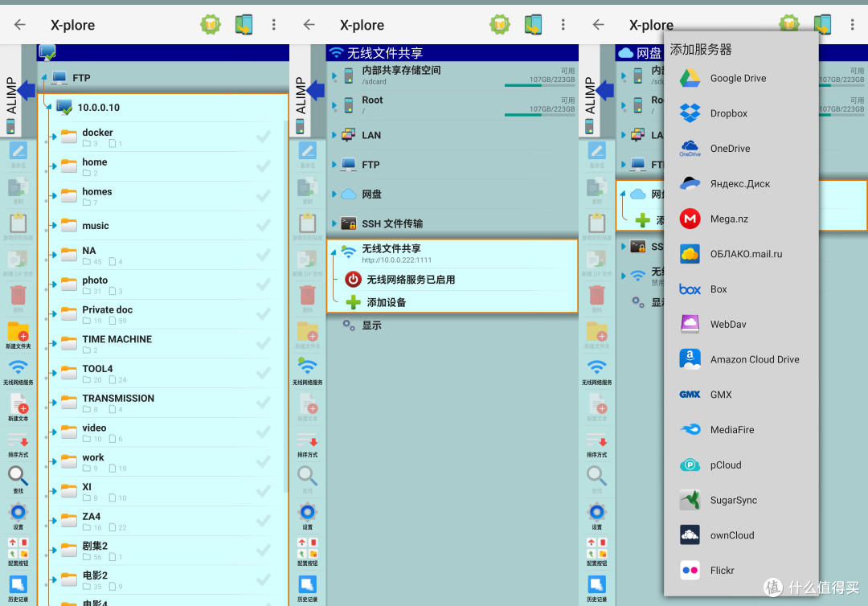This screenshot has height=606, width=868.
Task: Expand 网盘 node in middle screen
Action: (x=334, y=194)
